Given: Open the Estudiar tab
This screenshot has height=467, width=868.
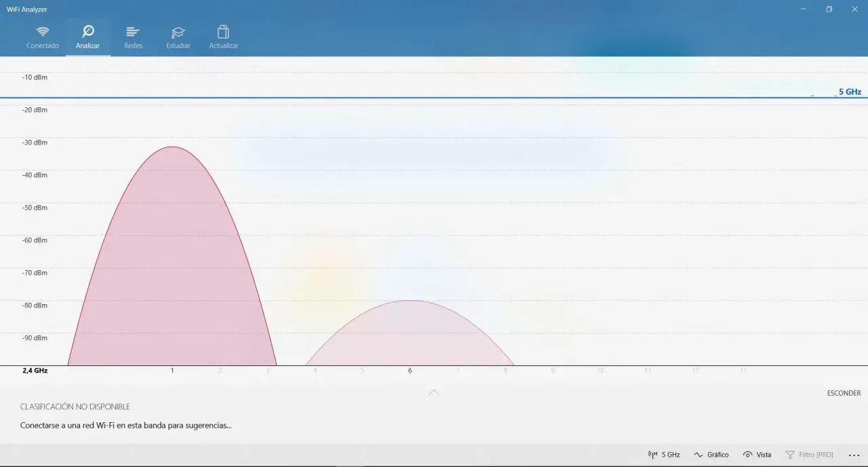Looking at the screenshot, I should pyautogui.click(x=178, y=38).
